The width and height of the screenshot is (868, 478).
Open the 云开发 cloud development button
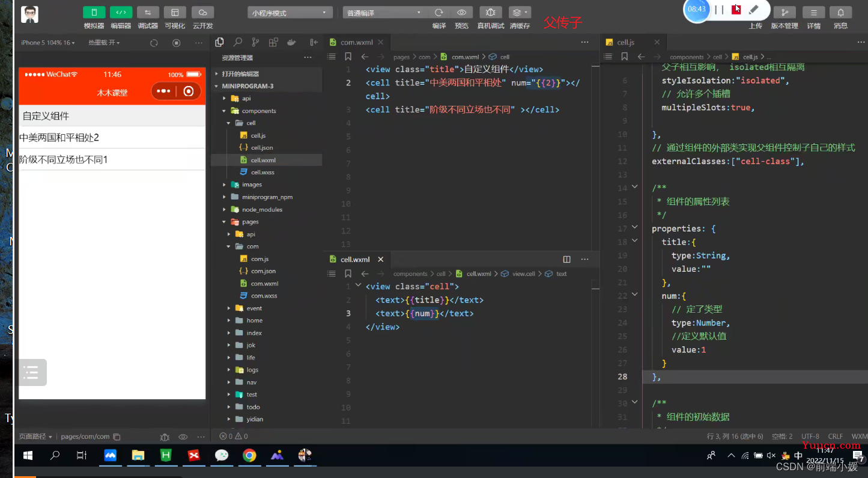(202, 13)
